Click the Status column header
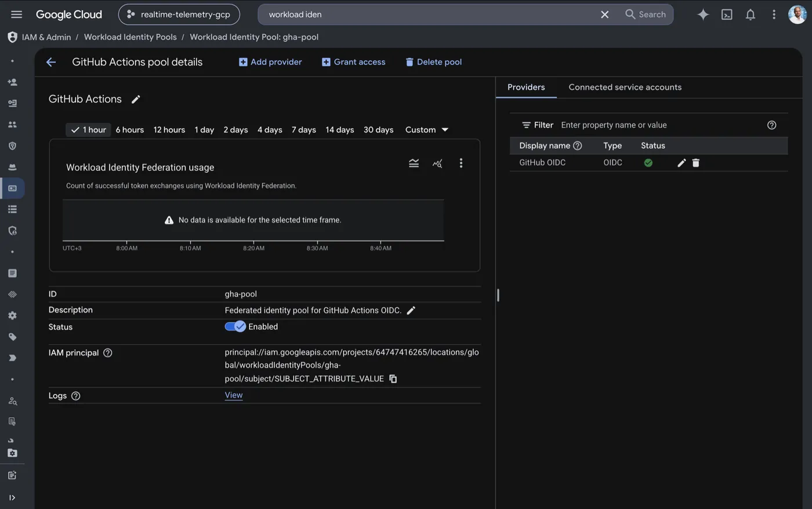Image resolution: width=812 pixels, height=509 pixels. click(x=653, y=146)
